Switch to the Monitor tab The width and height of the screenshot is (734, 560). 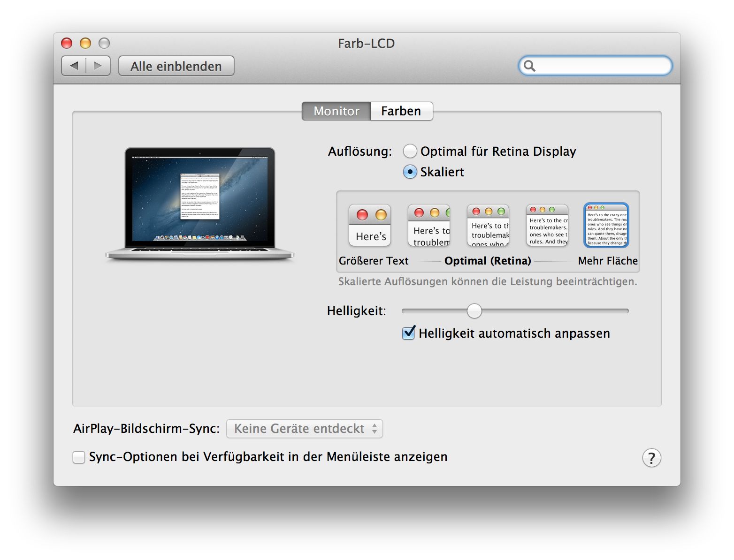(336, 111)
